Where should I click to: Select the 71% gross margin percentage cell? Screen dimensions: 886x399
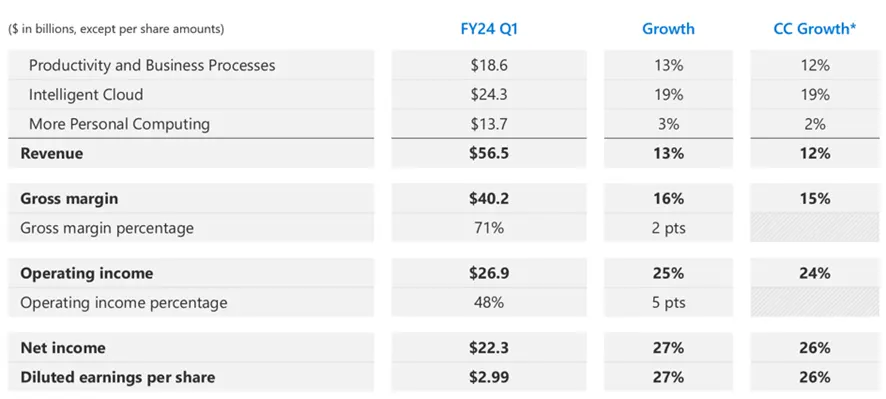click(489, 228)
